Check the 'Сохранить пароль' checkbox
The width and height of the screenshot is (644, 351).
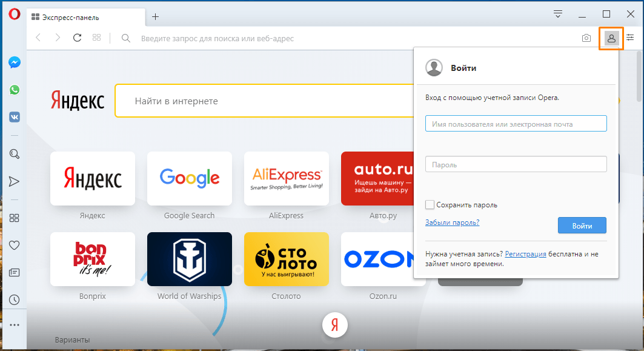430,205
